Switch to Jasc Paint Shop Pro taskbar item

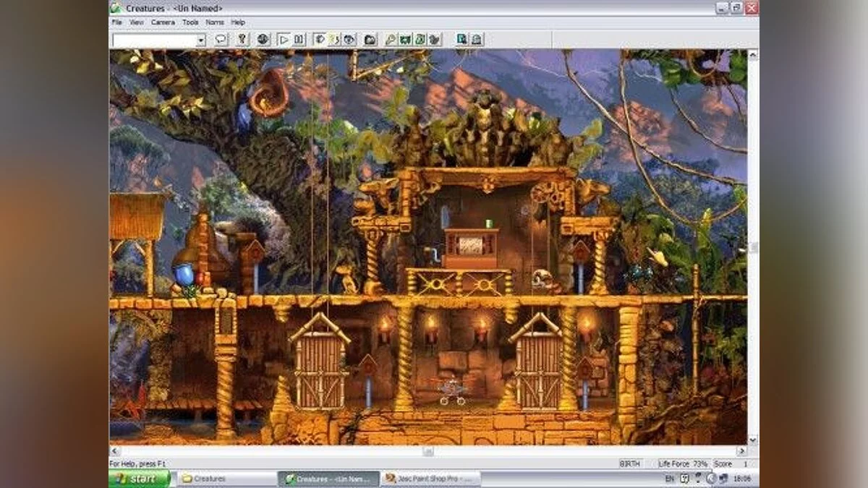click(431, 479)
